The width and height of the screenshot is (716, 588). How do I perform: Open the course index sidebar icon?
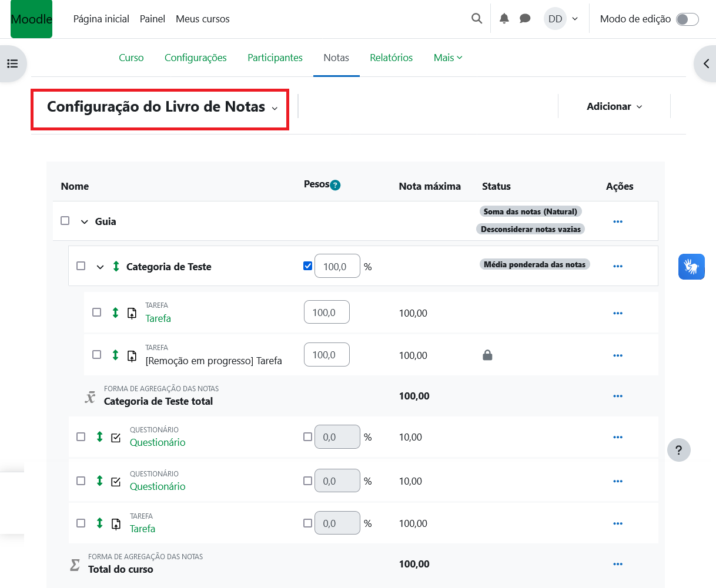12,63
